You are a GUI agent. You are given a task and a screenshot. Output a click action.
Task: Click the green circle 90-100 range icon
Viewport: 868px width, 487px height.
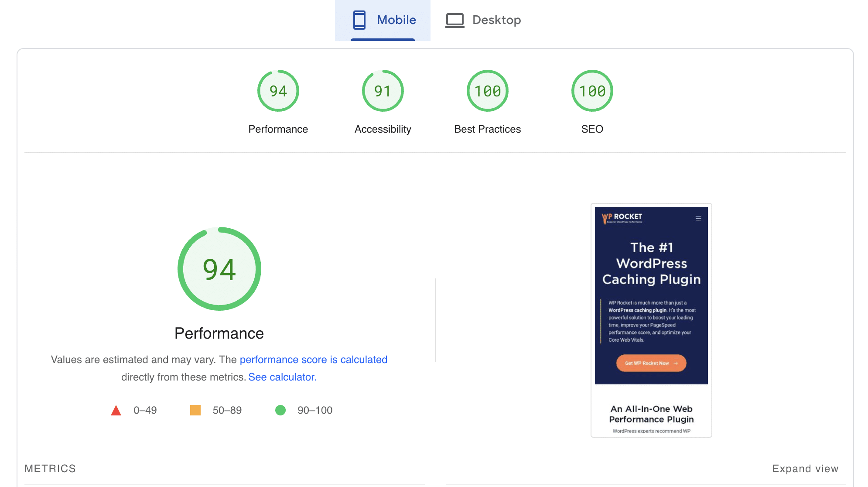click(x=280, y=410)
